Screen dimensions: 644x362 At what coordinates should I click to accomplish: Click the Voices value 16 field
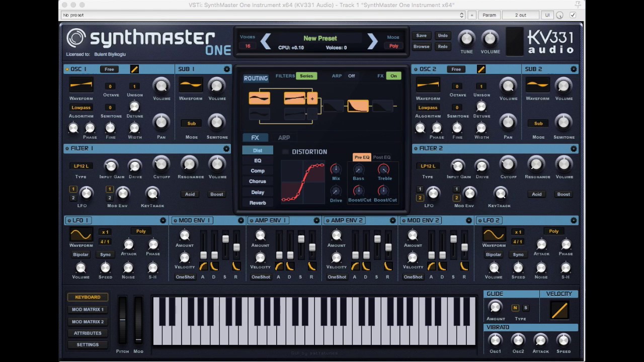(x=248, y=46)
